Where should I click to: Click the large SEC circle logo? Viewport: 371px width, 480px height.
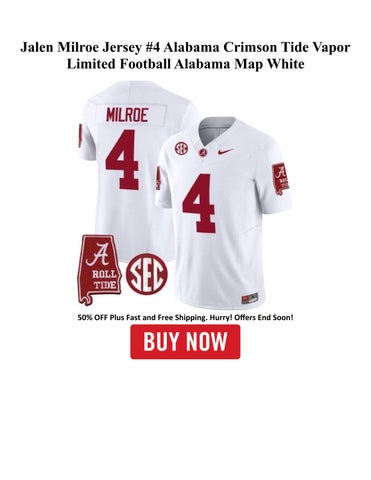(x=147, y=274)
